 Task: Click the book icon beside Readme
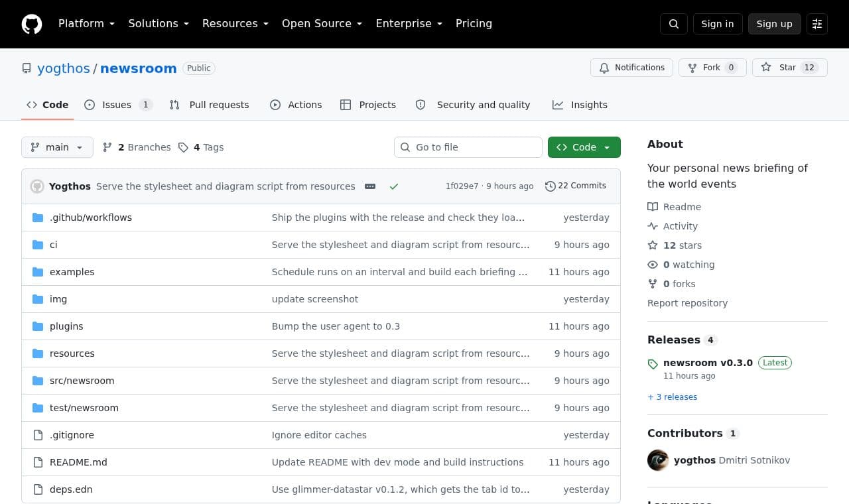pyautogui.click(x=653, y=207)
